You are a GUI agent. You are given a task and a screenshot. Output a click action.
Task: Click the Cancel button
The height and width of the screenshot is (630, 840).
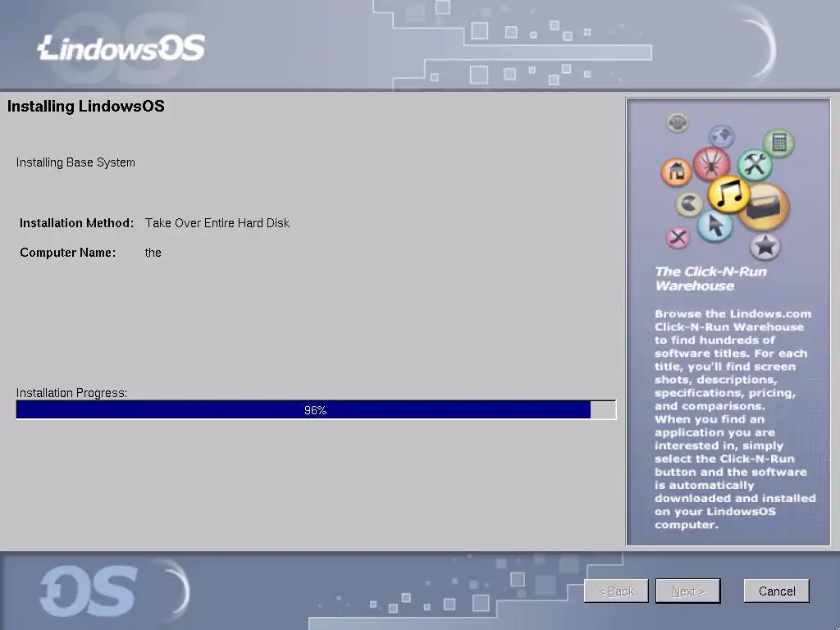click(x=776, y=591)
